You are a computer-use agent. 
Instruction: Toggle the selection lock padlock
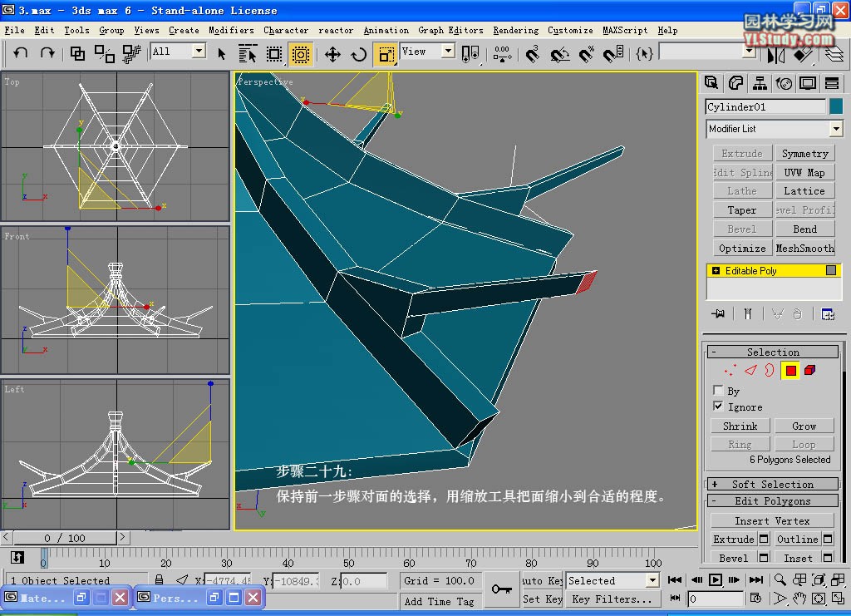(x=159, y=579)
